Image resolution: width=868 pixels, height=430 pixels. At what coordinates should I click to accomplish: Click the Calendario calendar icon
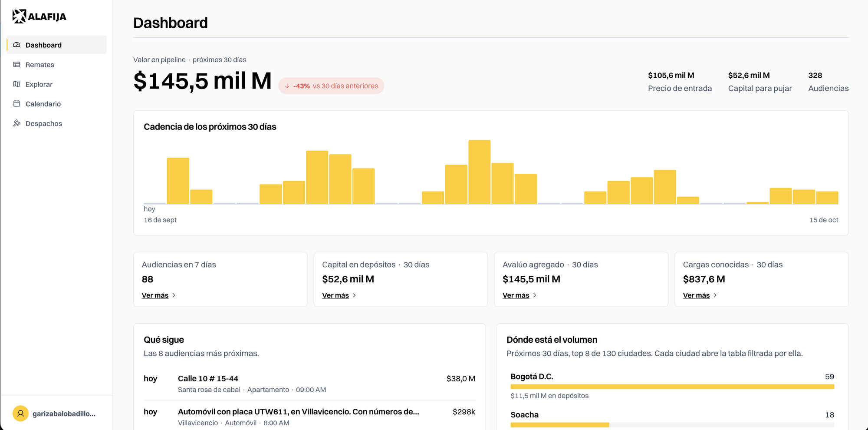tap(16, 103)
